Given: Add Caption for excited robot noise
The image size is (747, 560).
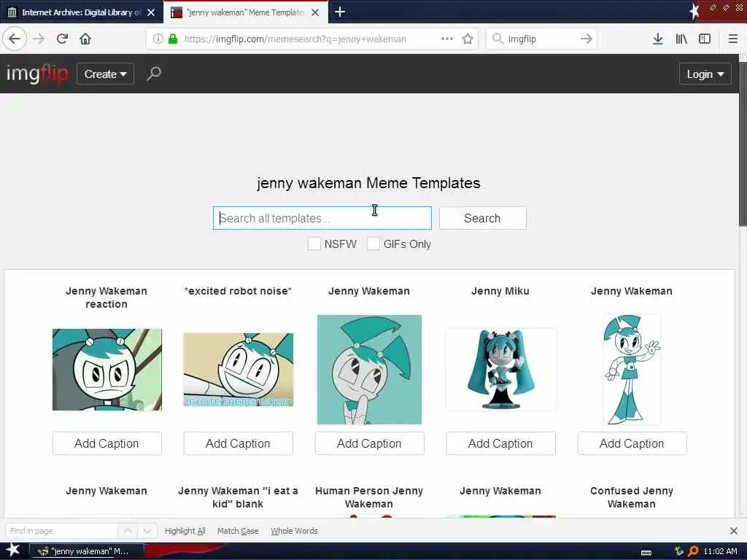Looking at the screenshot, I should pyautogui.click(x=238, y=443).
